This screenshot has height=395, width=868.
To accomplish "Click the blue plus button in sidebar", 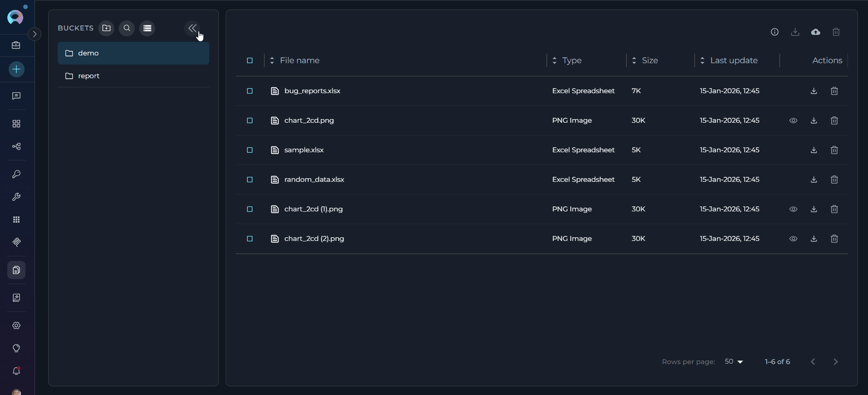I will pyautogui.click(x=16, y=70).
